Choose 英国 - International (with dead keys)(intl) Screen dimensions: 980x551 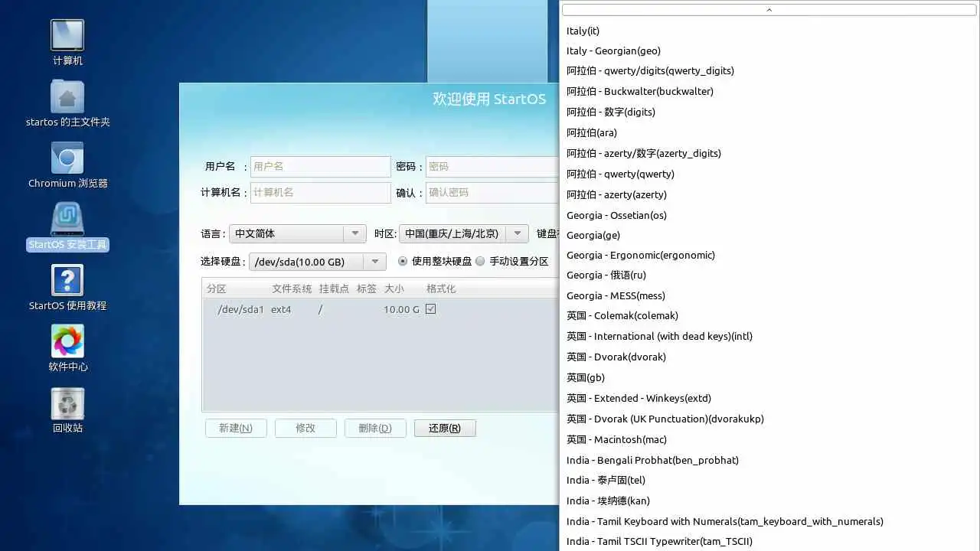(x=769, y=336)
